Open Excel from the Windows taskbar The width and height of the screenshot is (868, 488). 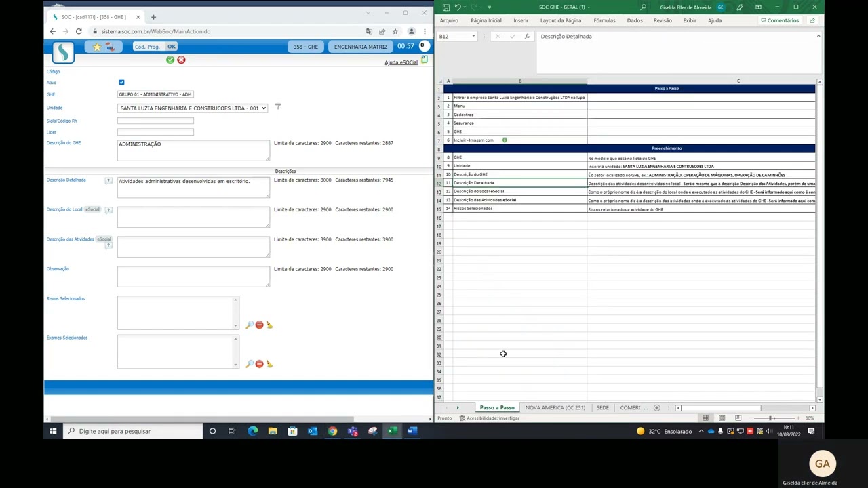[392, 431]
